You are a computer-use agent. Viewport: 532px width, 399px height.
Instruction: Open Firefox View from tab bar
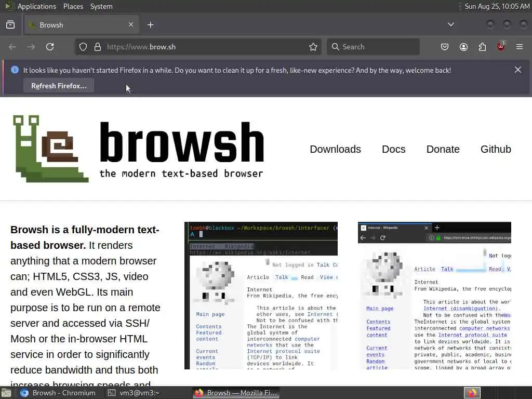tap(10, 25)
